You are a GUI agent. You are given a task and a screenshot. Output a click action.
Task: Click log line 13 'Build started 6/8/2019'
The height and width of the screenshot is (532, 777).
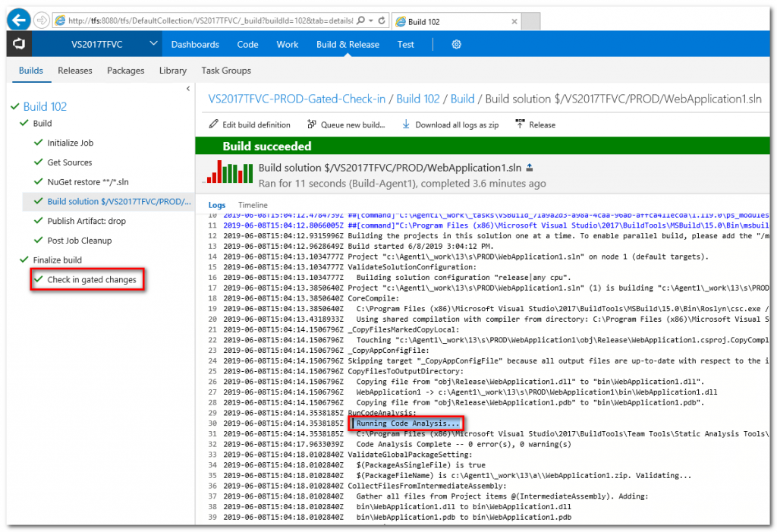pos(420,246)
